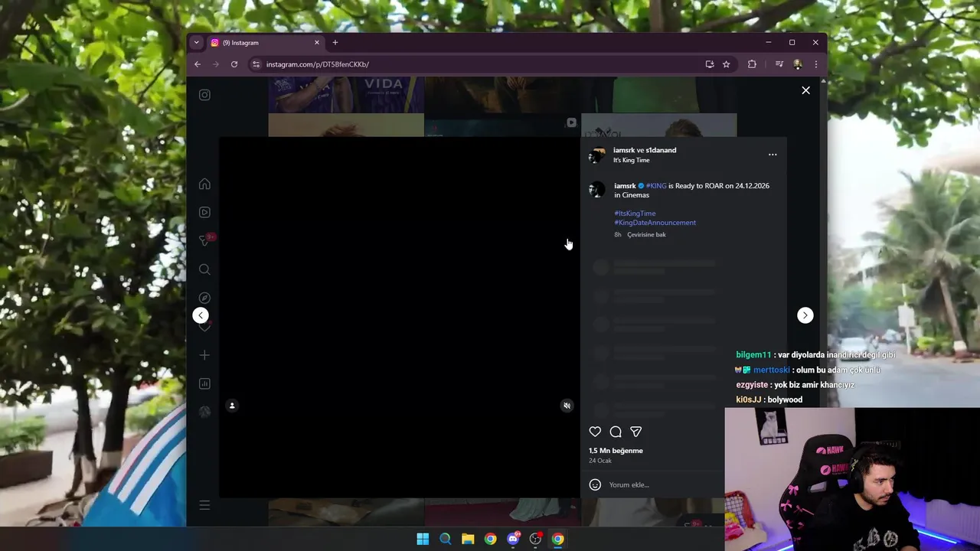
Task: Click 'Çevirisine bak' translation link
Action: pos(646,235)
